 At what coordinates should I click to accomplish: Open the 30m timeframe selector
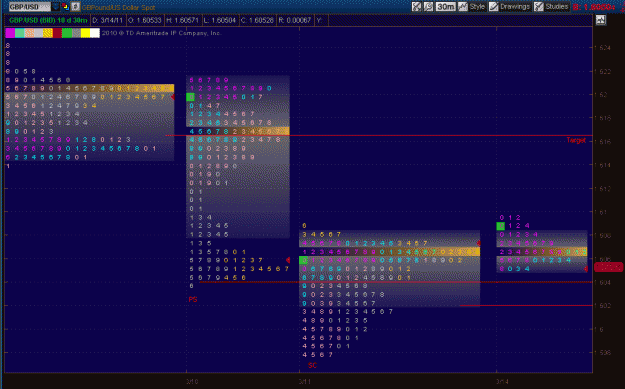click(445, 7)
